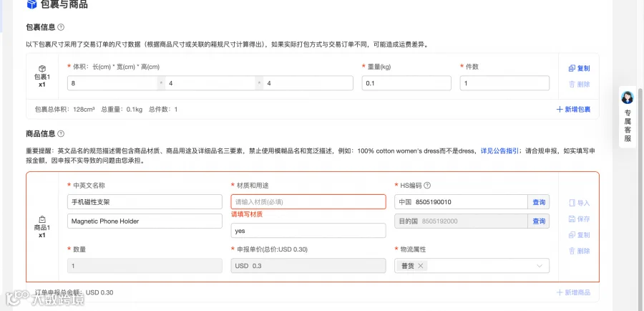Click 查询 for 目的国 HS code
This screenshot has height=311, width=644.
click(x=538, y=221)
